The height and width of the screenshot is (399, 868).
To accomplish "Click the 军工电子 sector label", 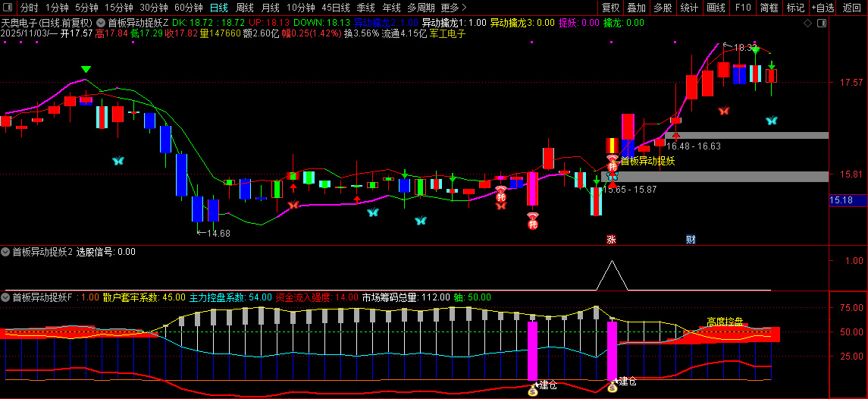I will pyautogui.click(x=447, y=33).
